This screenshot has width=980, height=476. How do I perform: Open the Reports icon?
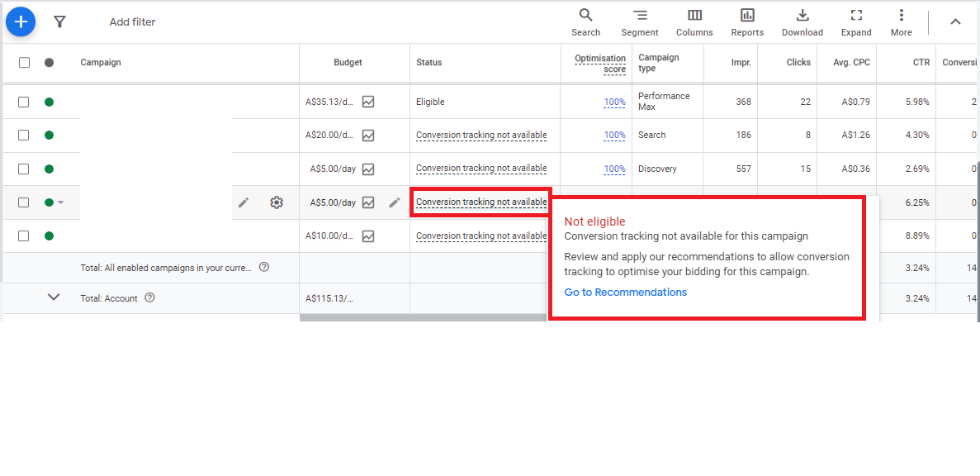tap(746, 21)
